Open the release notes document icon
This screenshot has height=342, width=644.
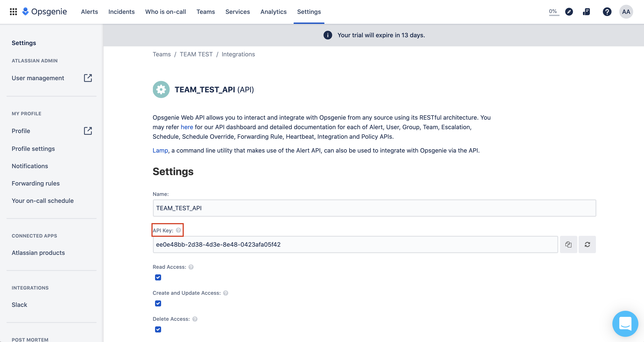point(586,12)
